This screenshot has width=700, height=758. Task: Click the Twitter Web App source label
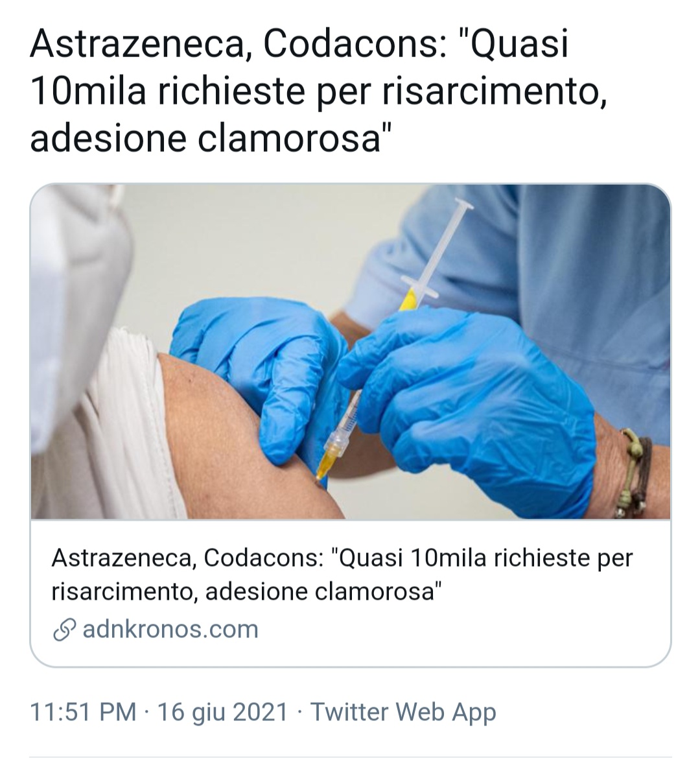[403, 712]
